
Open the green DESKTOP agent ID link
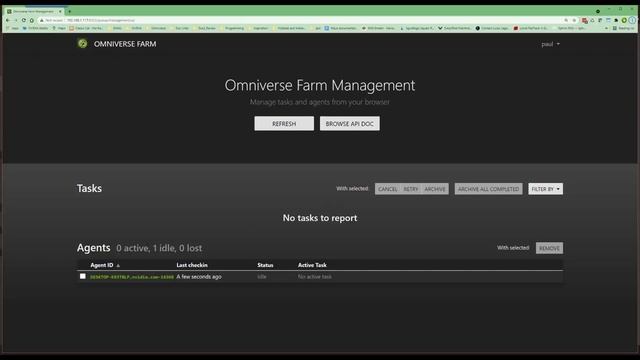tap(132, 277)
